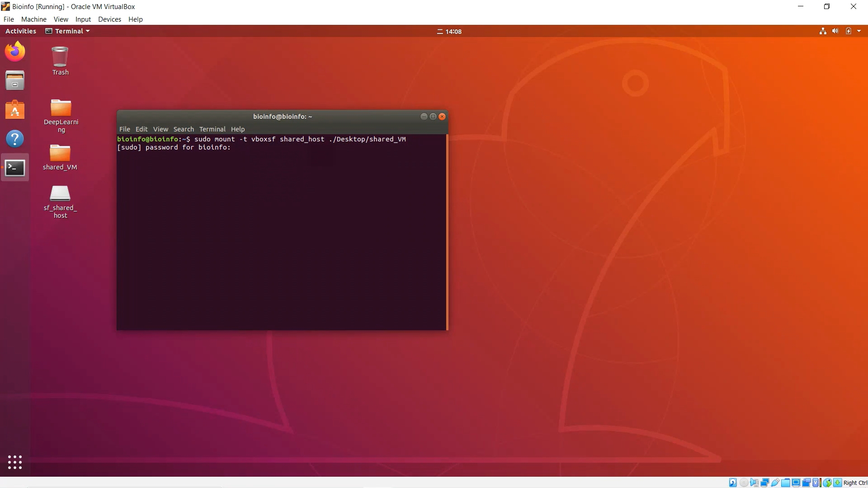The width and height of the screenshot is (868, 488).
Task: Open Firefox from the dock
Action: (15, 52)
